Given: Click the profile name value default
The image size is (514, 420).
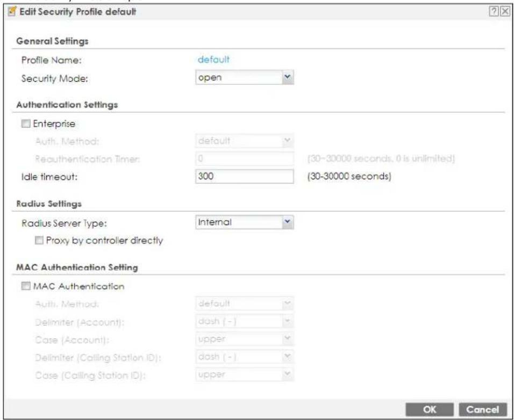Looking at the screenshot, I should 214,60.
